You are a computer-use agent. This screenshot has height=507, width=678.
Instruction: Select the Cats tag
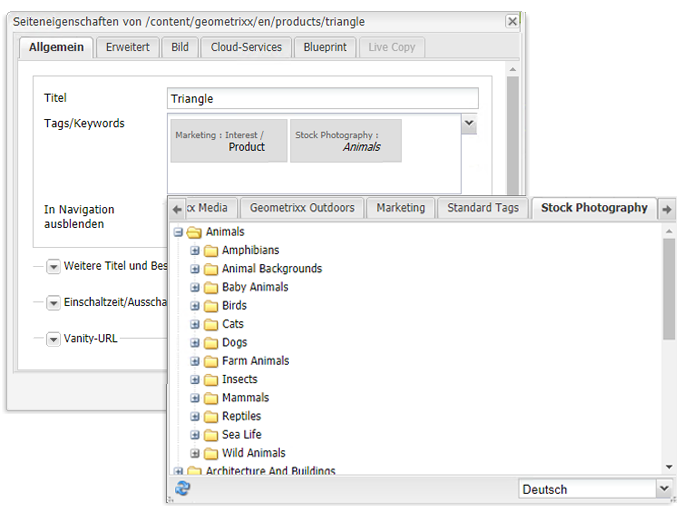pos(233,324)
